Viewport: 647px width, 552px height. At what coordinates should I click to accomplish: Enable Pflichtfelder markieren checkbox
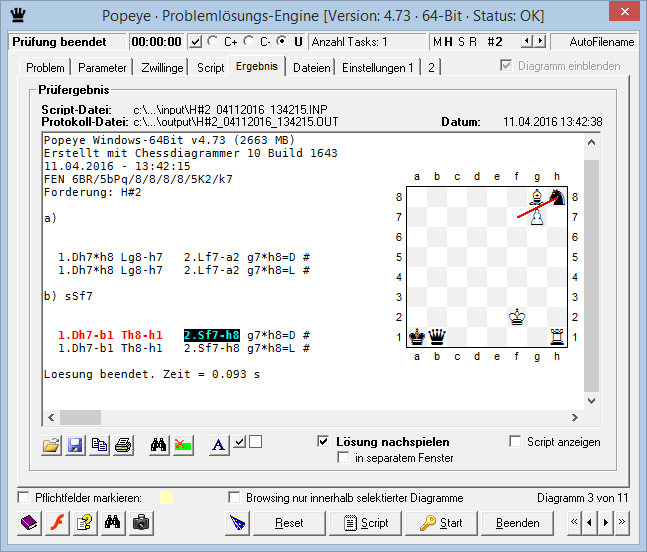[x=24, y=498]
